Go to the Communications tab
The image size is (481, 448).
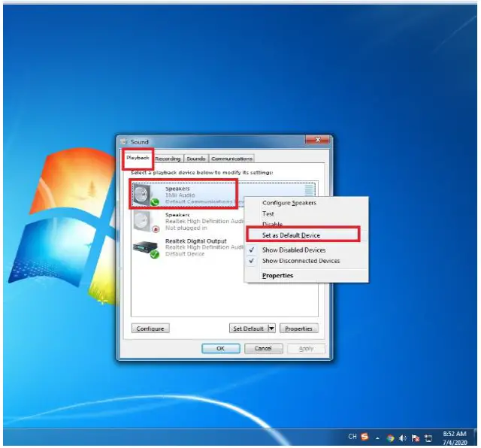(231, 159)
